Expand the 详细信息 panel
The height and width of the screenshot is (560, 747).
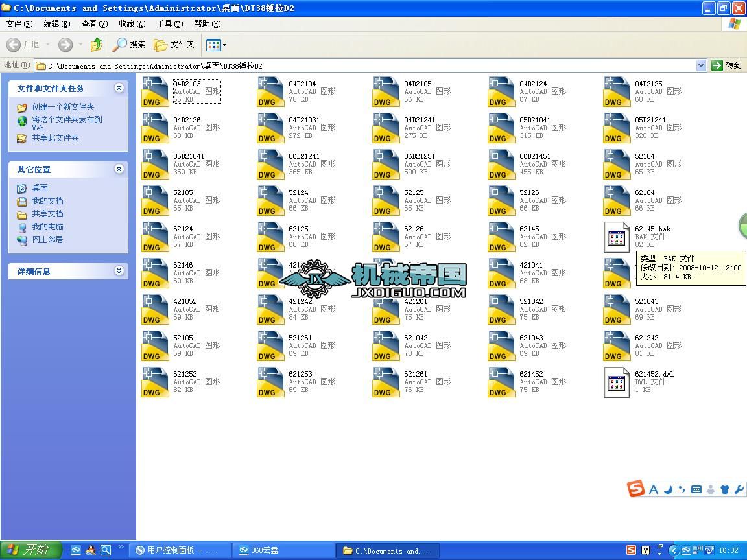(x=119, y=271)
